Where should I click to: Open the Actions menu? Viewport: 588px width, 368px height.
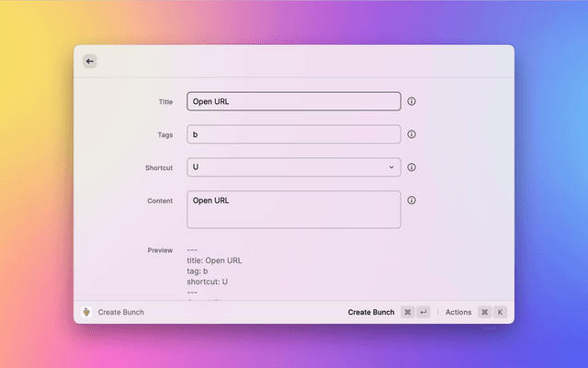pos(458,312)
